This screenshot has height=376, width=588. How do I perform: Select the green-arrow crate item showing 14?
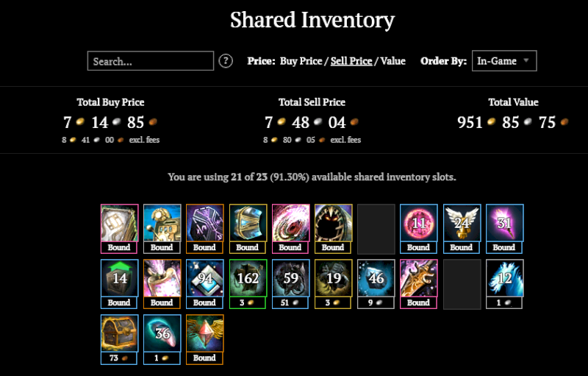coord(119,278)
